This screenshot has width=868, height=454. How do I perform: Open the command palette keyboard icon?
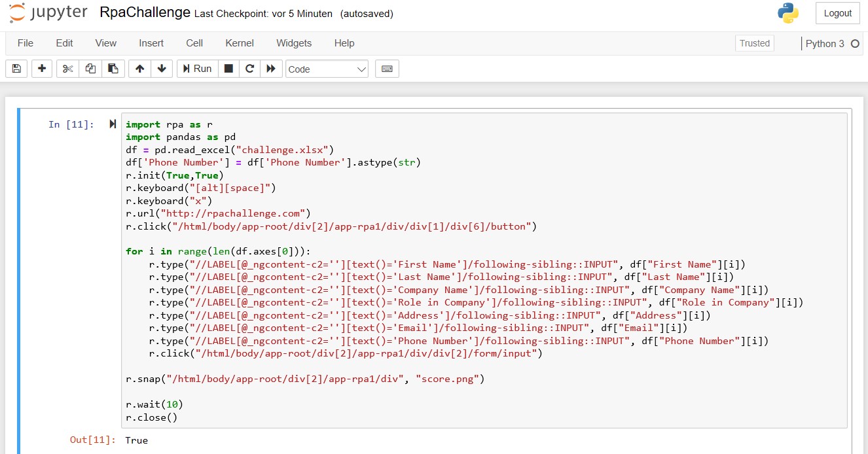pos(386,68)
